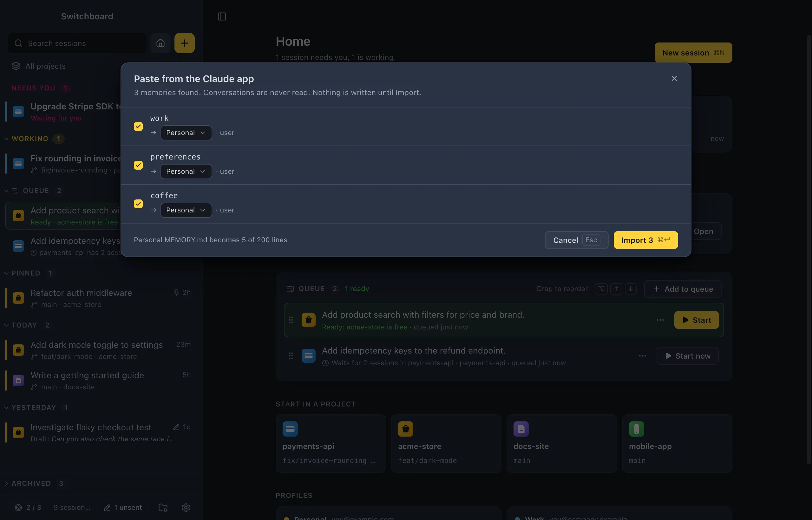Uncheck the coffee memory checkbox
The width and height of the screenshot is (812, 520).
click(x=138, y=204)
